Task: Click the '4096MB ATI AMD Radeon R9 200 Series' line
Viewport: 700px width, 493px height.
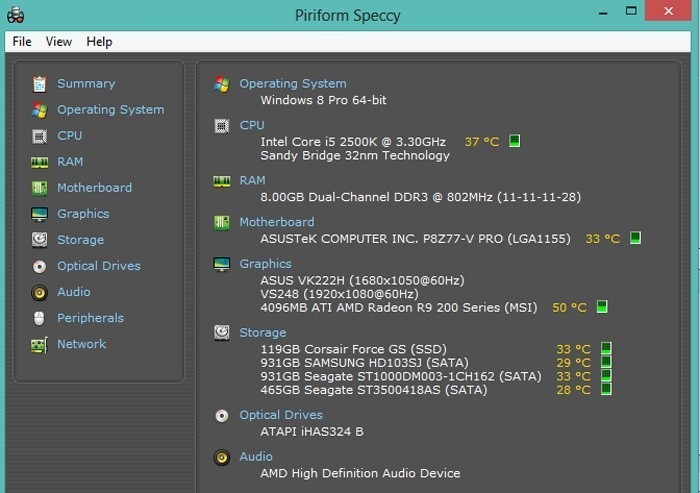Action: pos(399,308)
